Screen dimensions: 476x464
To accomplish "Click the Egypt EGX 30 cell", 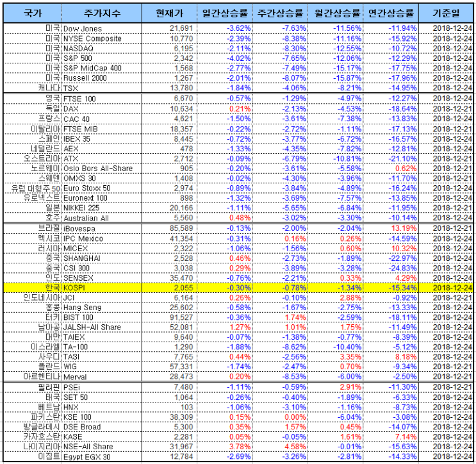I will (x=102, y=456).
